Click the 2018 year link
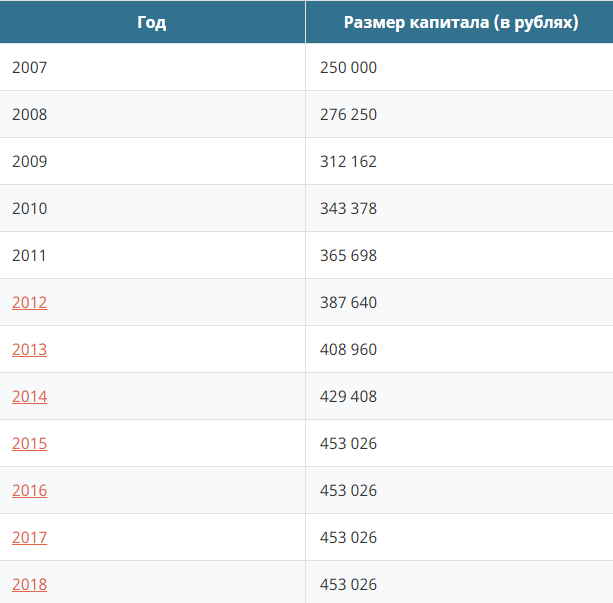This screenshot has height=603, width=613. click(x=29, y=584)
